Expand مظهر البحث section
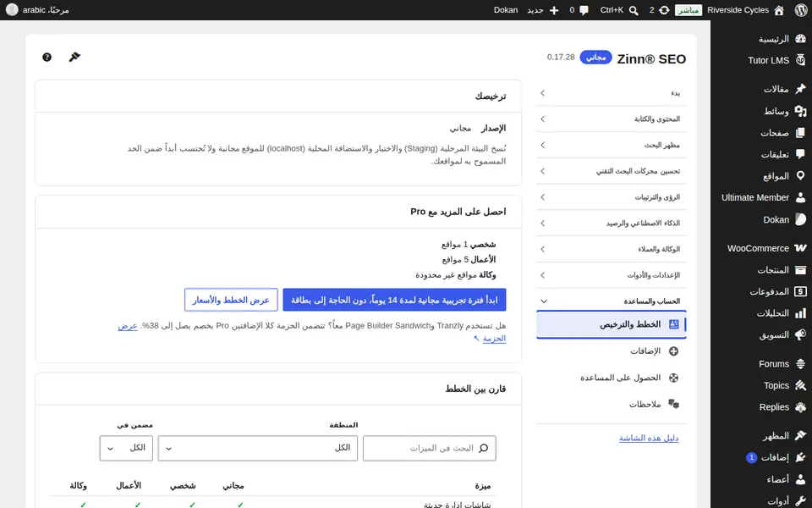This screenshot has width=812, height=508. coord(612,145)
